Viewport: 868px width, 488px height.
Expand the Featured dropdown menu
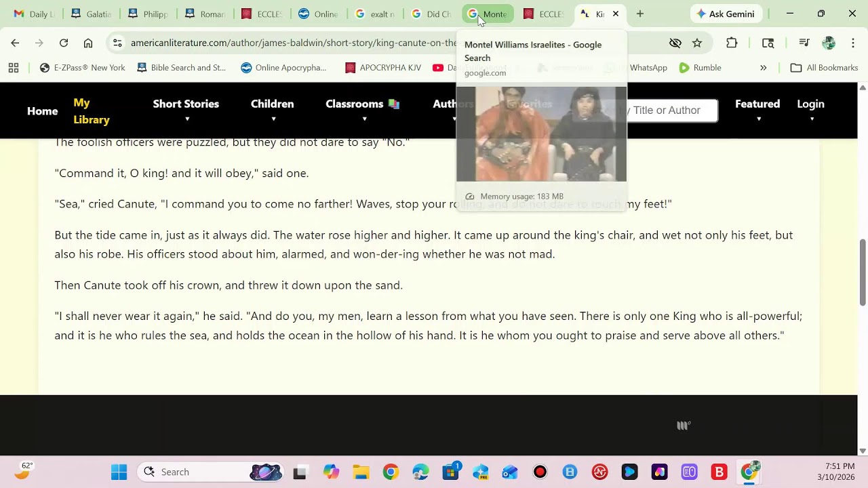[757, 110]
